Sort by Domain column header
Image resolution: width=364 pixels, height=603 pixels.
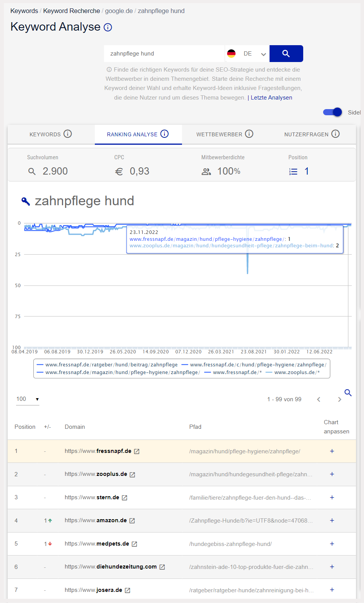point(75,427)
